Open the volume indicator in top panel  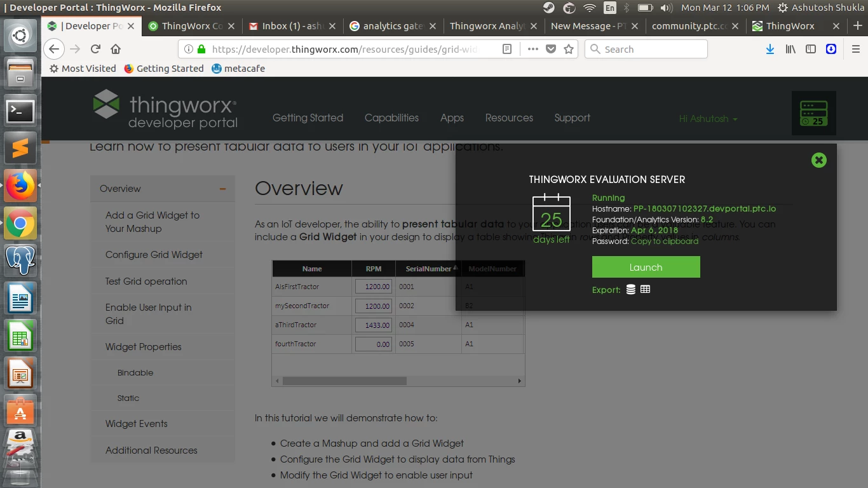(667, 8)
